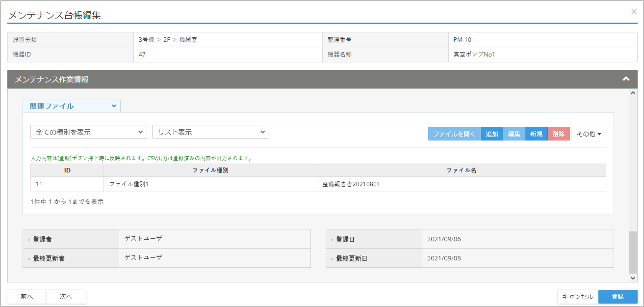Close the メンテナンス台帳編集 dialog with X
Image resolution: width=644 pixels, height=307 pixels.
[634, 12]
